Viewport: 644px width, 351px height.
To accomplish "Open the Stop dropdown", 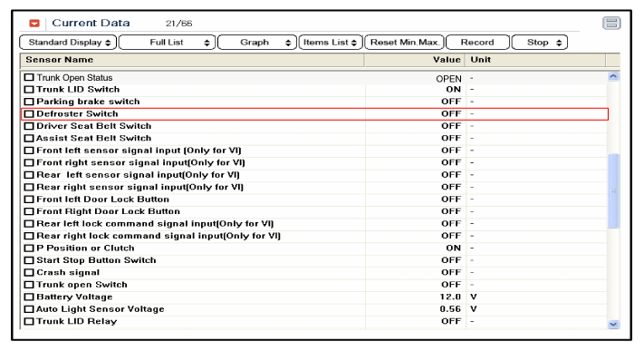I will (540, 43).
